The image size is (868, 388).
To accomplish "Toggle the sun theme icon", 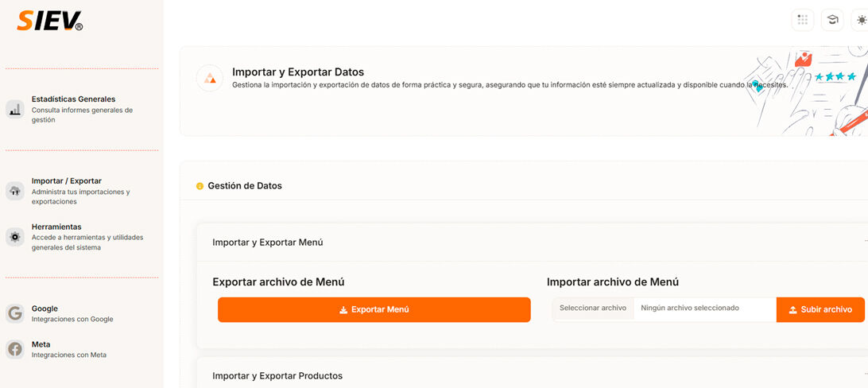I will click(861, 20).
